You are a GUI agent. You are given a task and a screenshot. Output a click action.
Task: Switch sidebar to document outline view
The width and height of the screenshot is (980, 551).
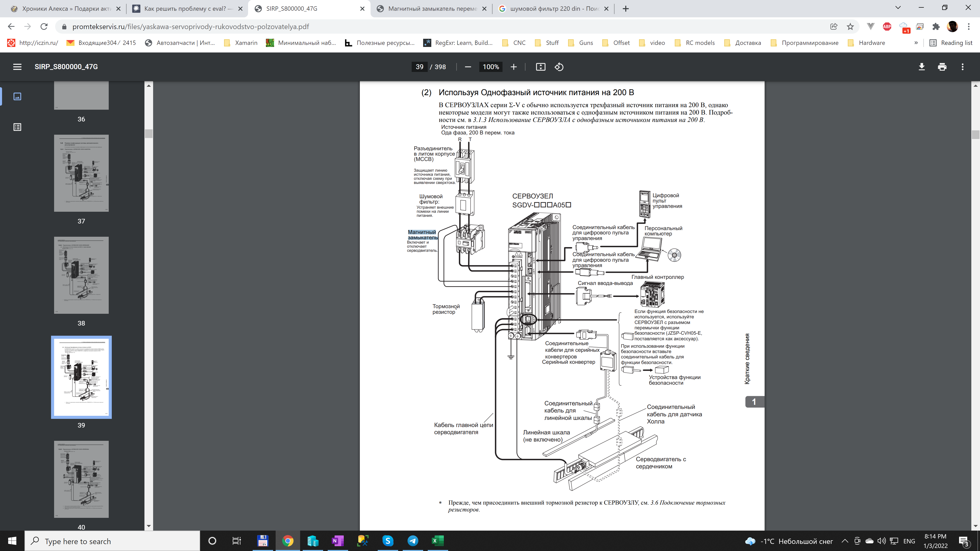[17, 127]
